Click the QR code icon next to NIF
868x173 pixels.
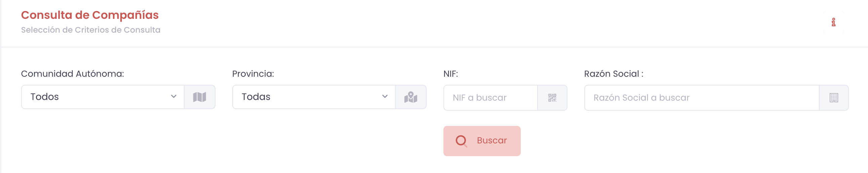552,98
